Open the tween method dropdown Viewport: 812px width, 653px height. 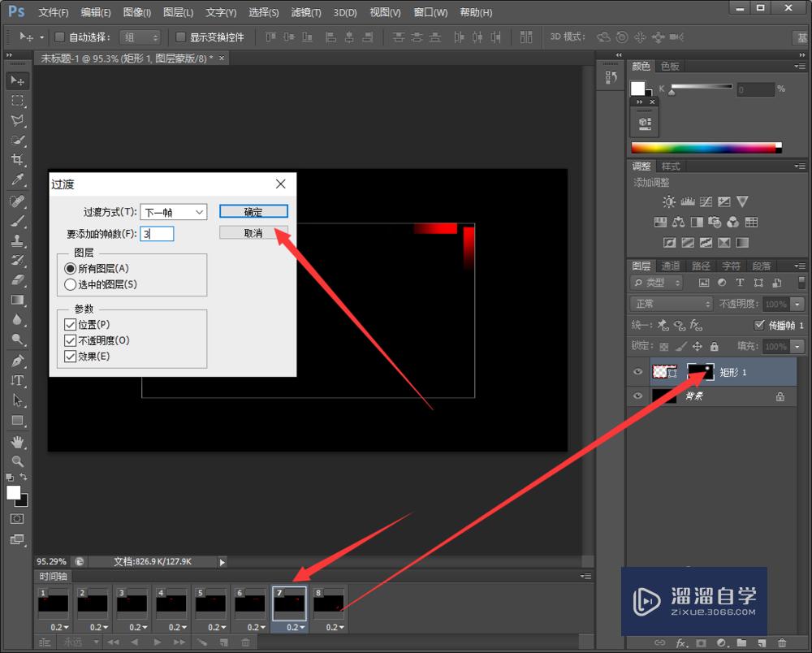click(174, 212)
